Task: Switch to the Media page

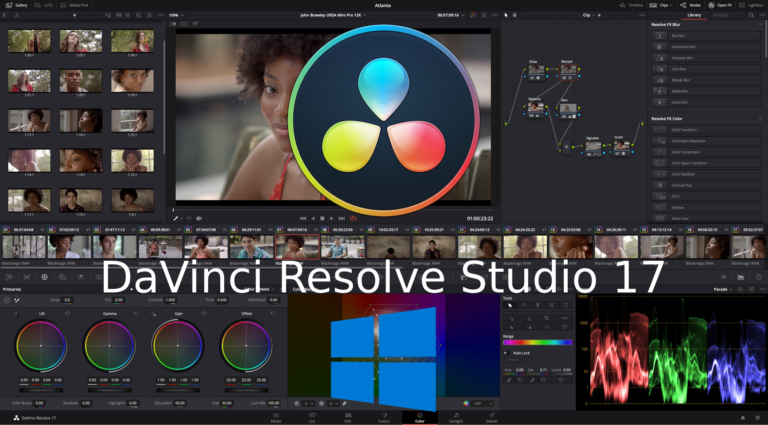Action: click(x=276, y=418)
